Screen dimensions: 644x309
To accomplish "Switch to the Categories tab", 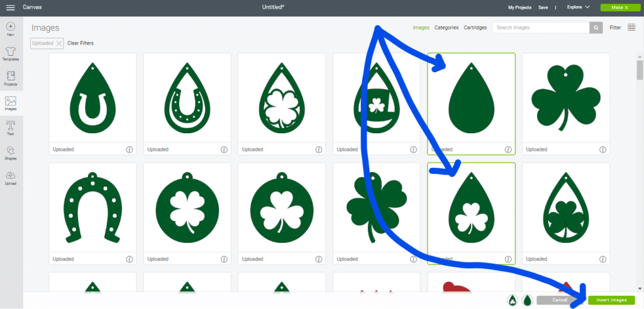I will click(447, 28).
